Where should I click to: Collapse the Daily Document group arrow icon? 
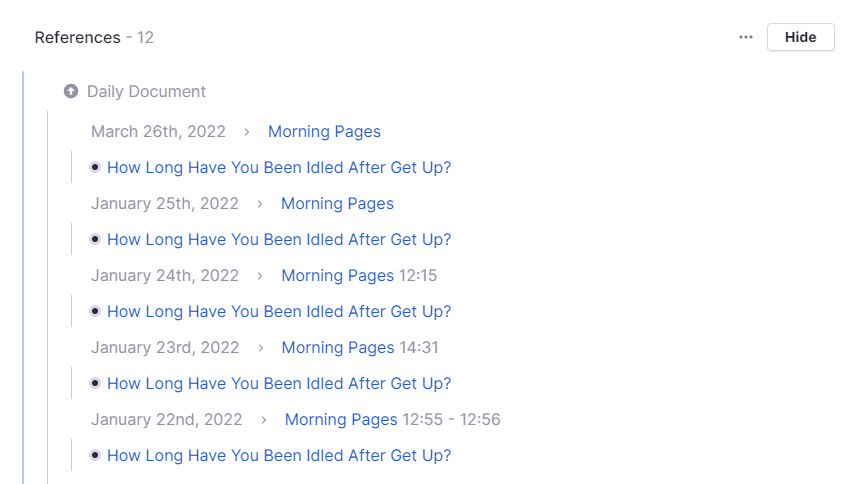(x=71, y=91)
